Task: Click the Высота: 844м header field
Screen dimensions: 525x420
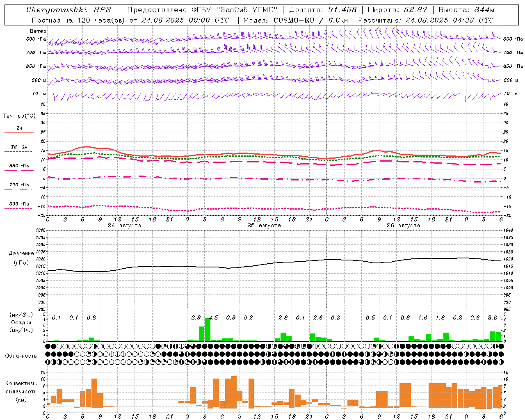Action: click(x=466, y=10)
